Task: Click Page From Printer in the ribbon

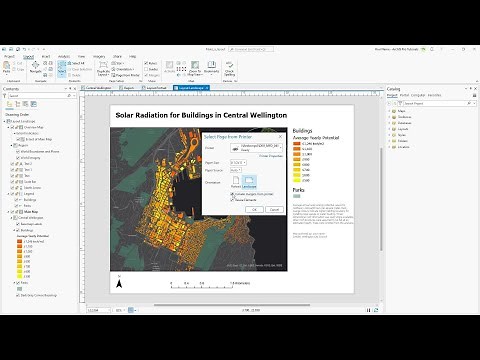Action: tap(126, 75)
